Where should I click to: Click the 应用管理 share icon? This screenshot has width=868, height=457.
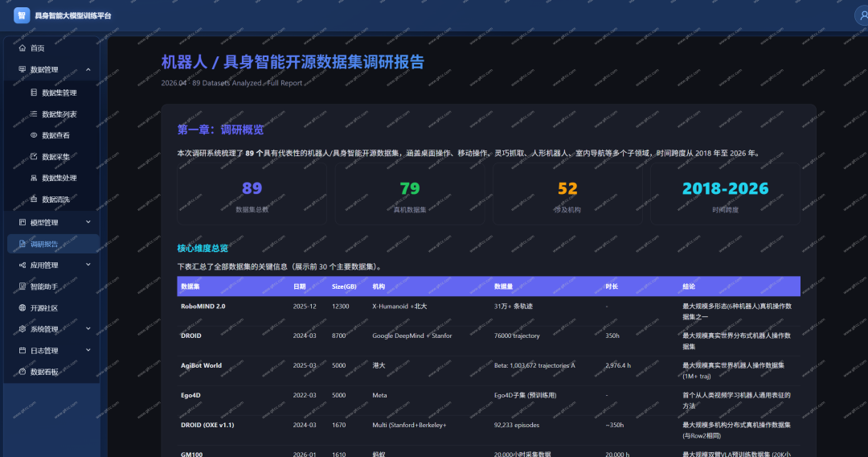23,266
